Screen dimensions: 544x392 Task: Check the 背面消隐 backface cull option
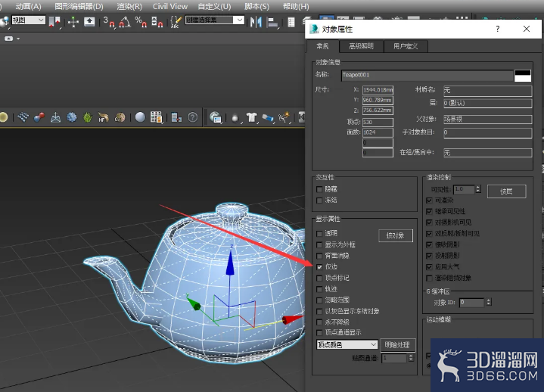tap(319, 256)
